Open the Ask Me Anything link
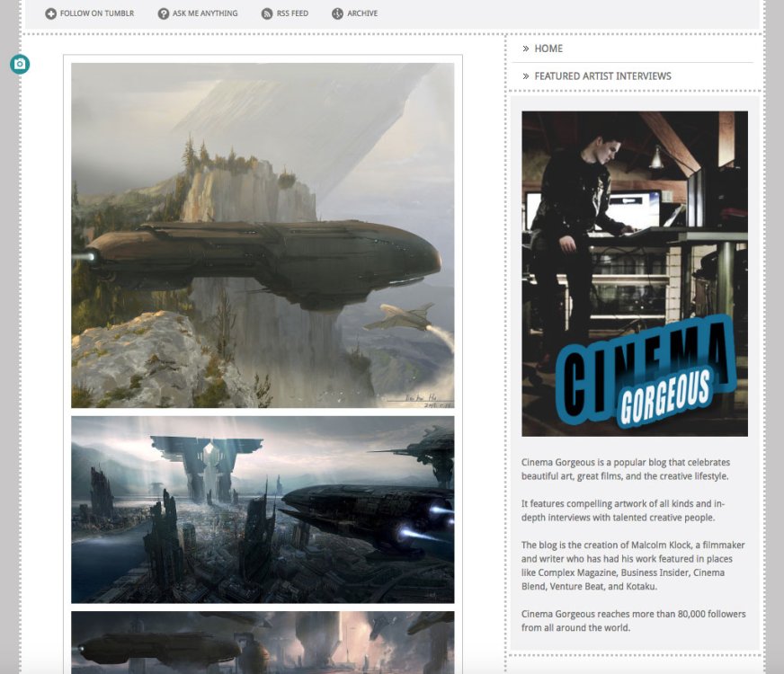 click(x=205, y=13)
